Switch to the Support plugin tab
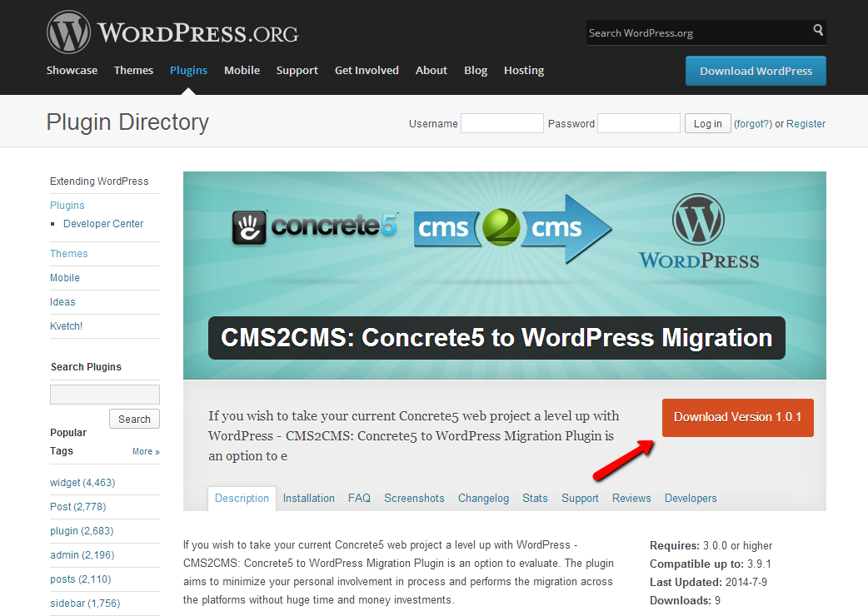 580,499
